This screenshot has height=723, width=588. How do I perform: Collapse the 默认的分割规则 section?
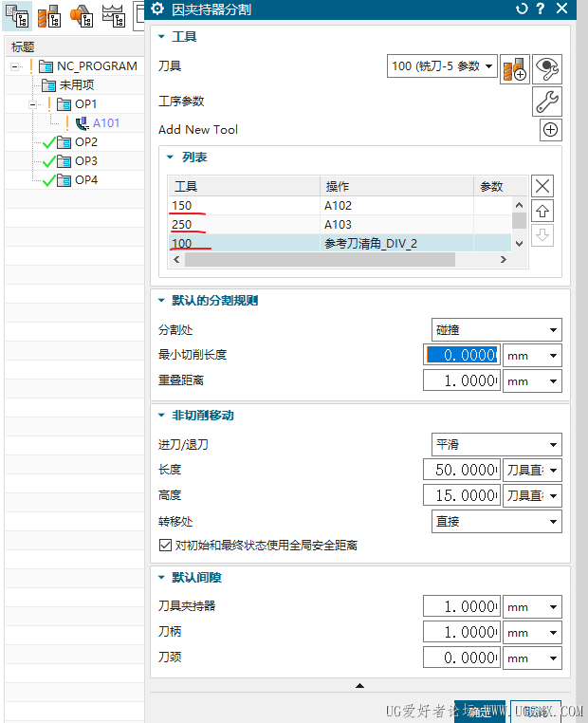point(161,300)
